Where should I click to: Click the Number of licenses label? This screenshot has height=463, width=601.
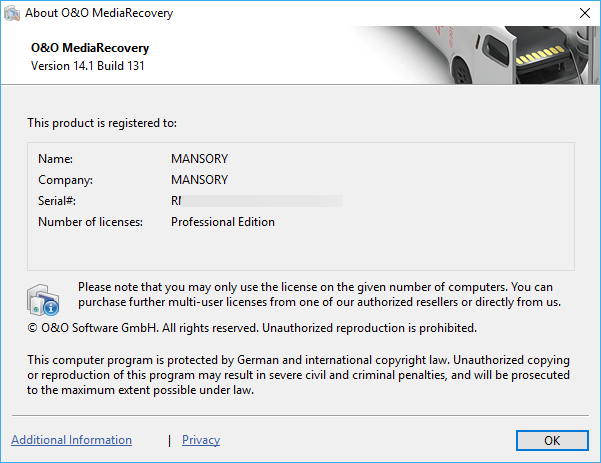pyautogui.click(x=91, y=222)
